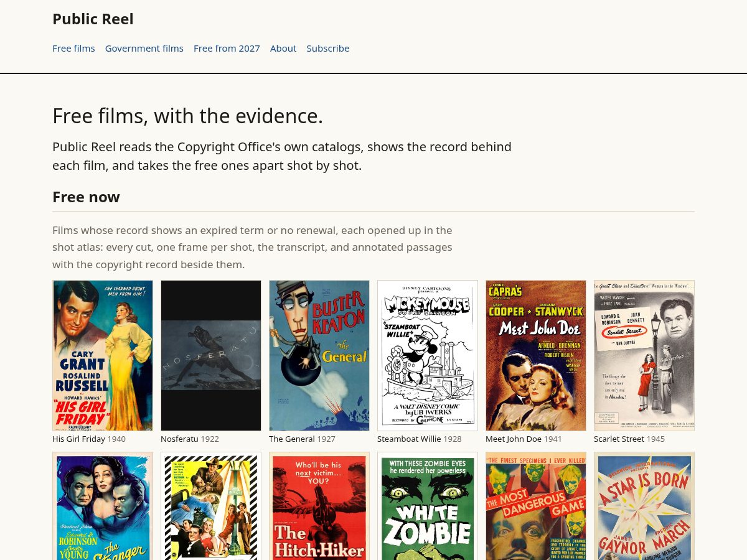Go to Free films nav link
The height and width of the screenshot is (560, 747).
coord(73,49)
